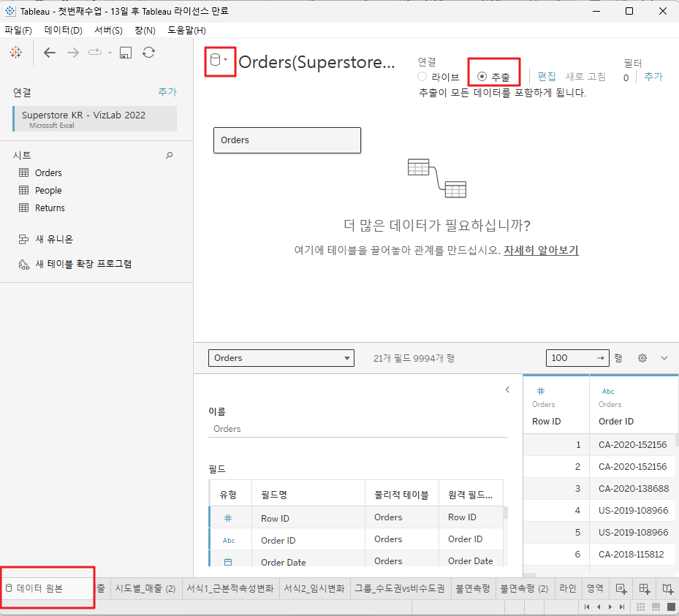Image resolution: width=679 pixels, height=616 pixels.
Task: Click the new dashboard icon
Action: point(645,588)
